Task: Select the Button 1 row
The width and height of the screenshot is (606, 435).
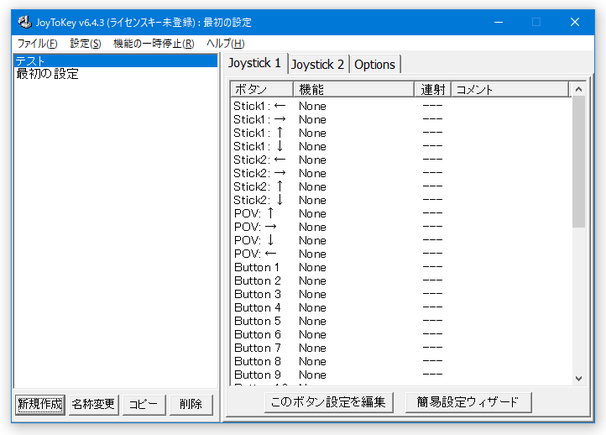Action: [401, 267]
